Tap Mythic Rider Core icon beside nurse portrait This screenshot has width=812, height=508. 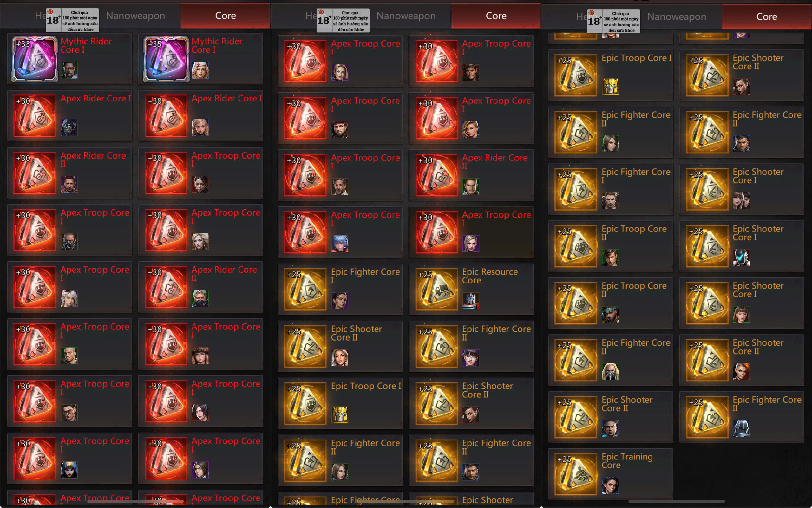click(x=166, y=59)
